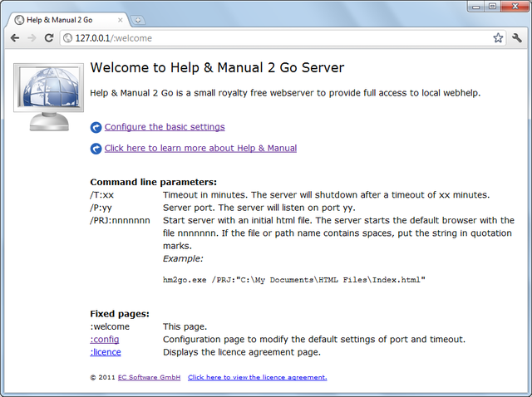
Task: Click the :welcome fixed page text
Action: click(110, 326)
